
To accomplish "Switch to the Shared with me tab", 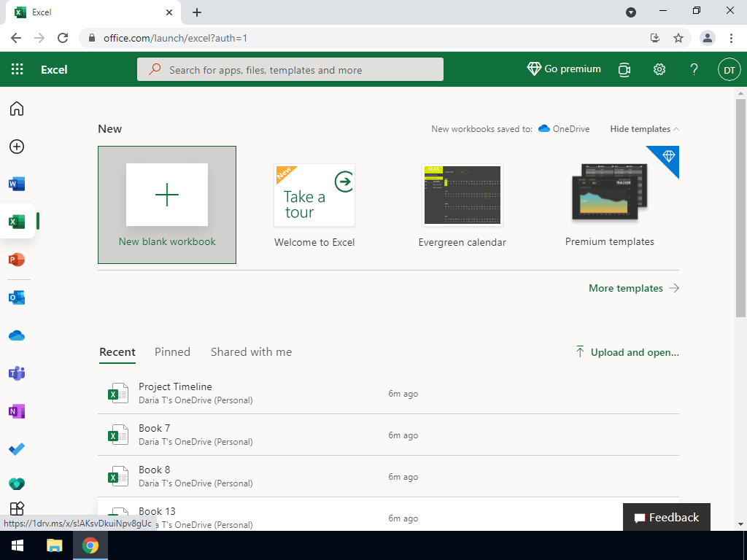I will coord(251,352).
